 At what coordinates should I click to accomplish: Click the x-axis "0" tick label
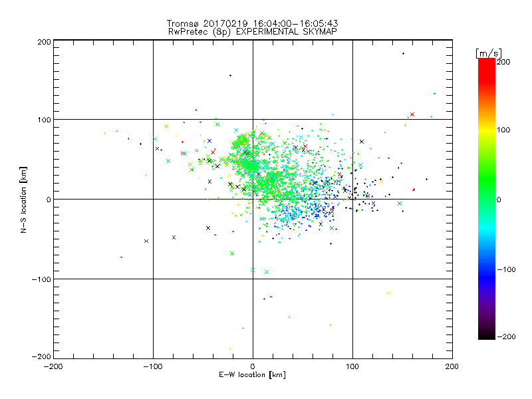click(253, 366)
